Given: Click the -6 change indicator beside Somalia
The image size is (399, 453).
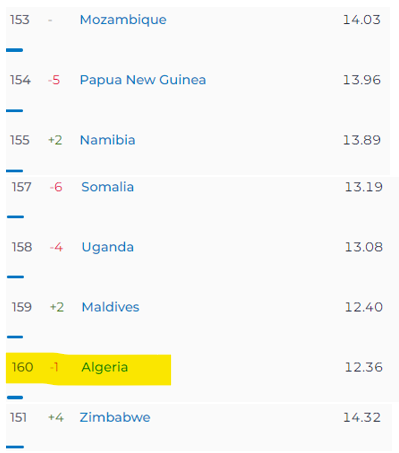Looking at the screenshot, I should (x=56, y=187).
